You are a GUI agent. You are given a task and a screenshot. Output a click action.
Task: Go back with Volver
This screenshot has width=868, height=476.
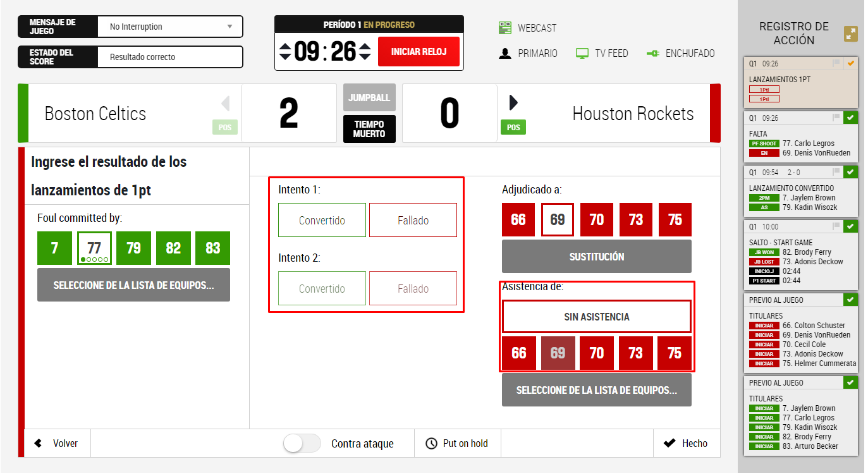tap(57, 443)
